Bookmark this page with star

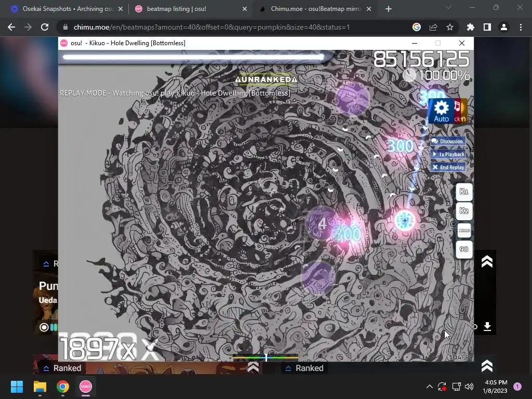tap(450, 27)
